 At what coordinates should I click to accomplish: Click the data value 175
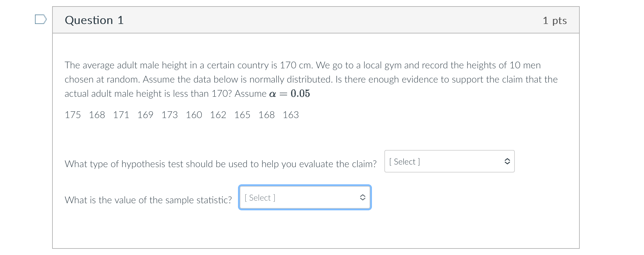tap(73, 115)
